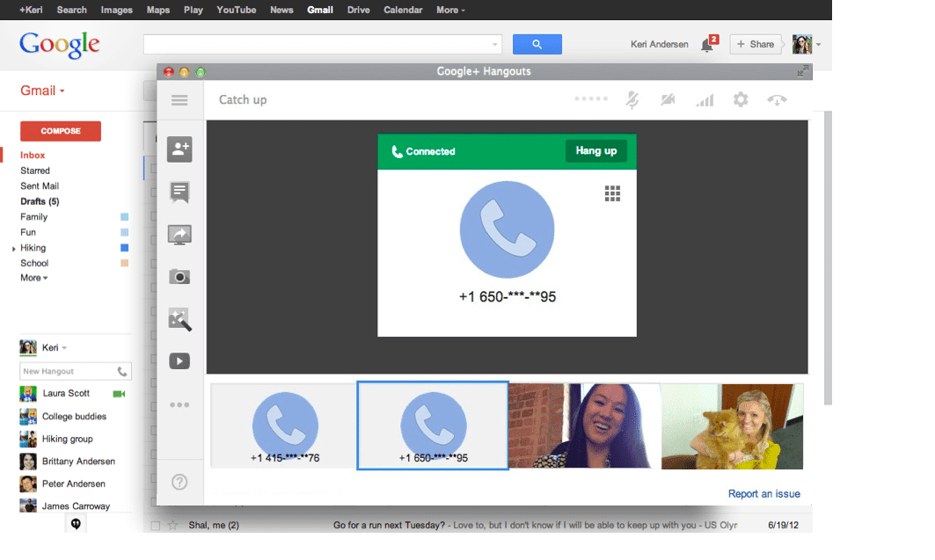Mute the microphone in Hangouts
This screenshot has width=935, height=560.
(632, 99)
